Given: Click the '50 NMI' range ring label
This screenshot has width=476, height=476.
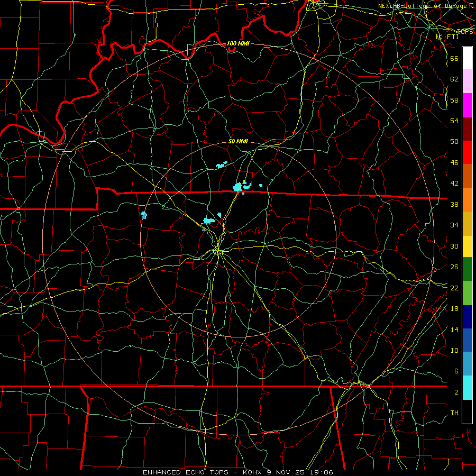Looking at the screenshot, I should pos(238,141).
